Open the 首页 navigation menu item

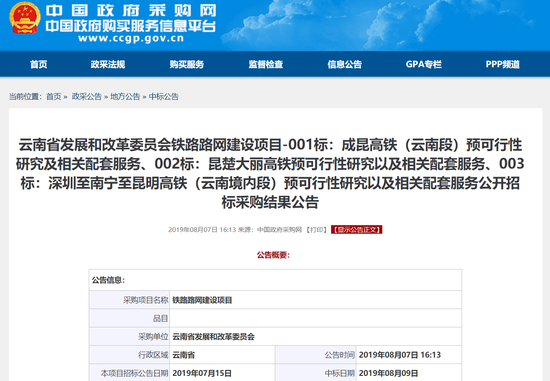pos(39,64)
